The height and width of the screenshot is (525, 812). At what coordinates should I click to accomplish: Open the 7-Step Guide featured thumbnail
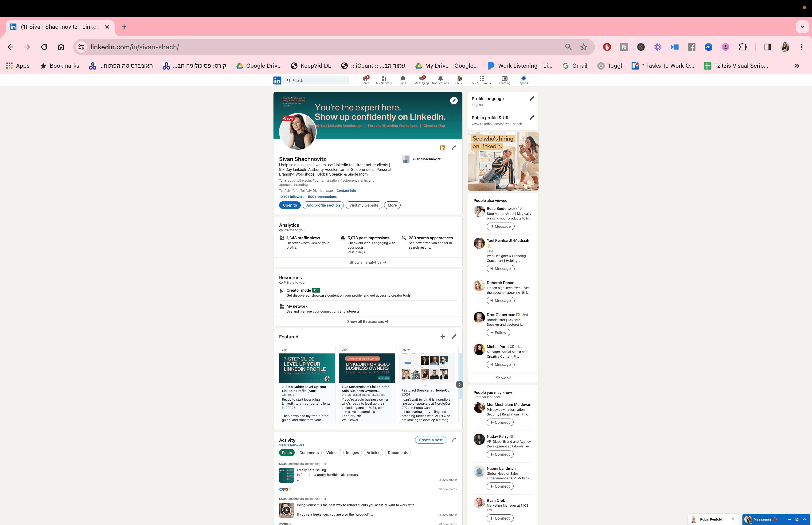[x=307, y=368]
